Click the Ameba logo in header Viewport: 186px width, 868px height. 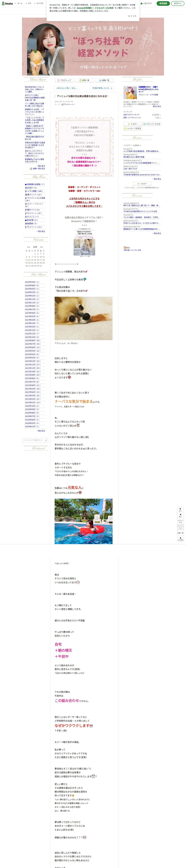point(7,3)
